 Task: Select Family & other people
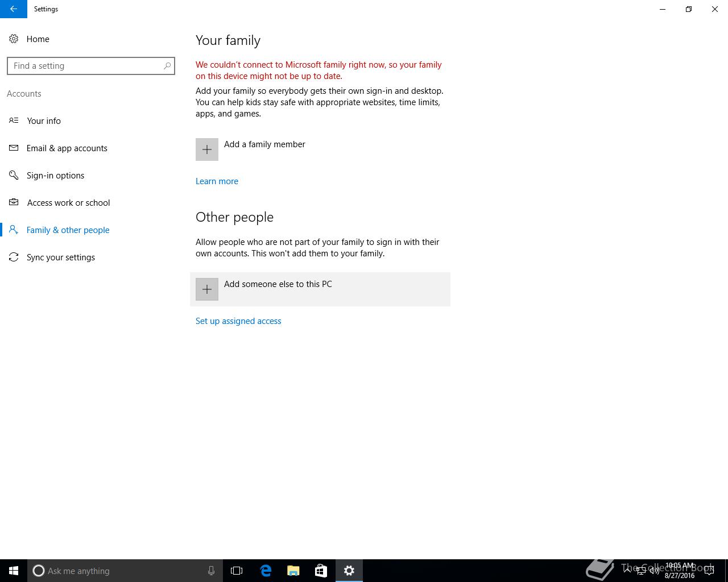[68, 230]
